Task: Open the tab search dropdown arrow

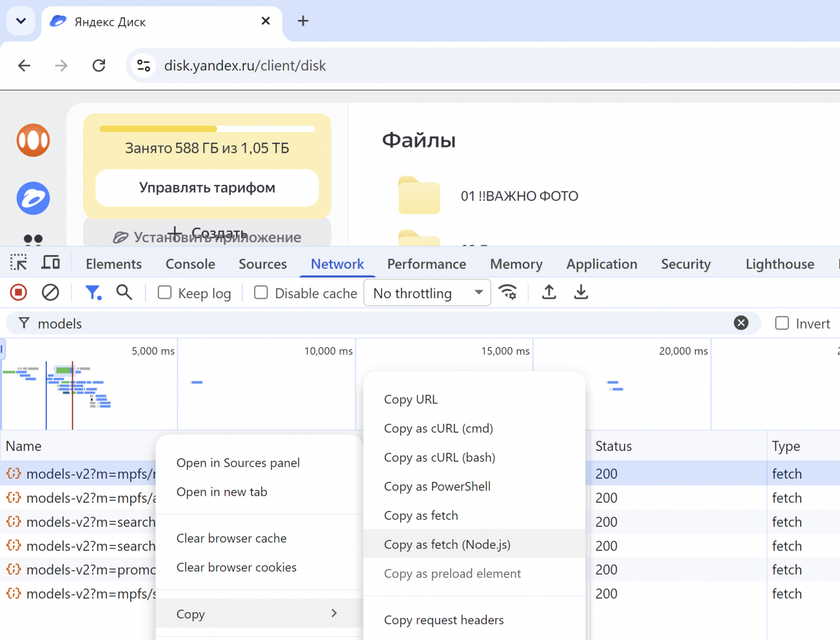Action: 21,21
